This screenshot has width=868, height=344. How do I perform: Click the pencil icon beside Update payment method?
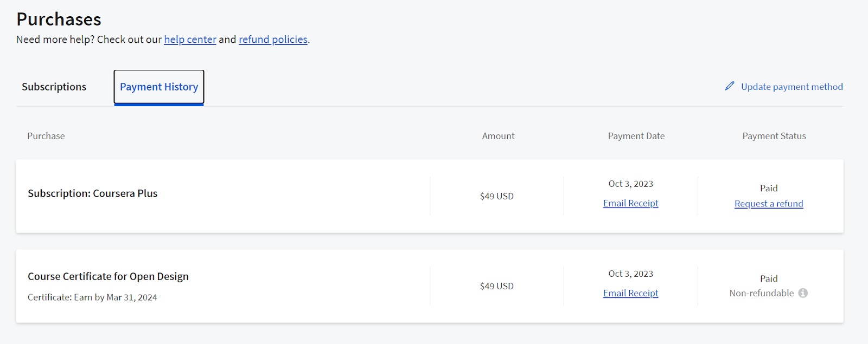[x=730, y=86]
